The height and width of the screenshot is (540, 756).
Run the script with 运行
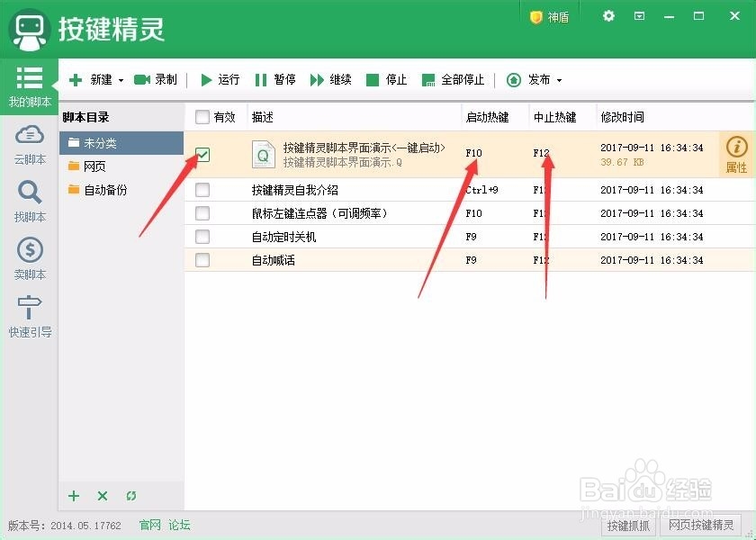click(220, 79)
